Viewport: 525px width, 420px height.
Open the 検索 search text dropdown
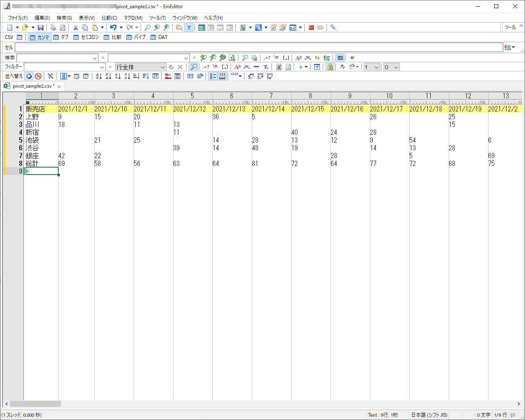click(95, 58)
